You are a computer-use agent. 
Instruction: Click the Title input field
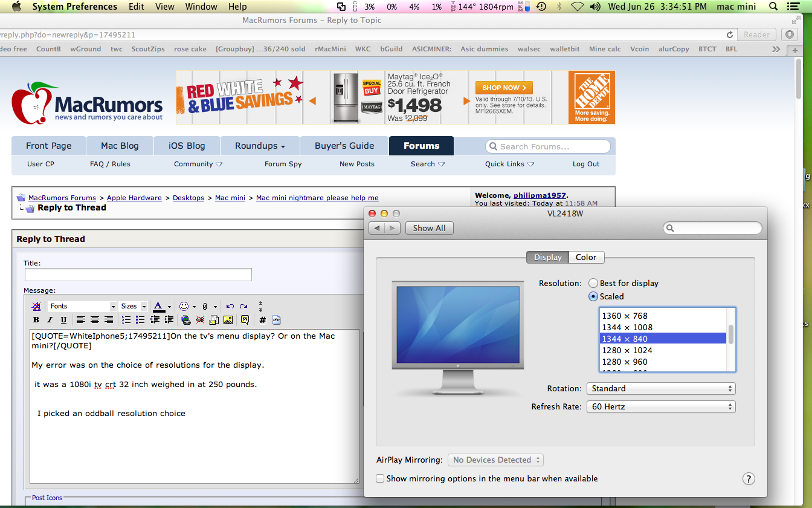138,275
